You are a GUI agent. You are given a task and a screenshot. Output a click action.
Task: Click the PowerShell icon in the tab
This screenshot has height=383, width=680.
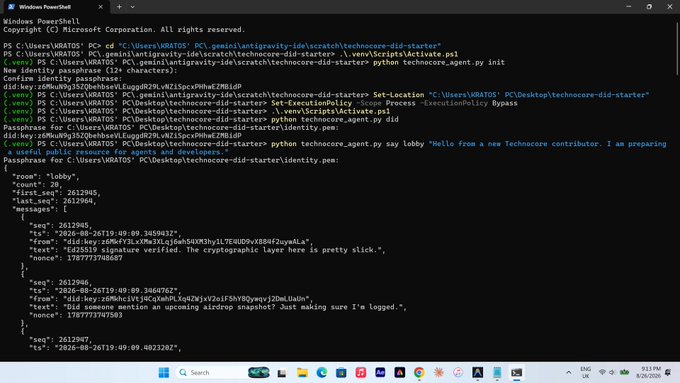[11, 7]
